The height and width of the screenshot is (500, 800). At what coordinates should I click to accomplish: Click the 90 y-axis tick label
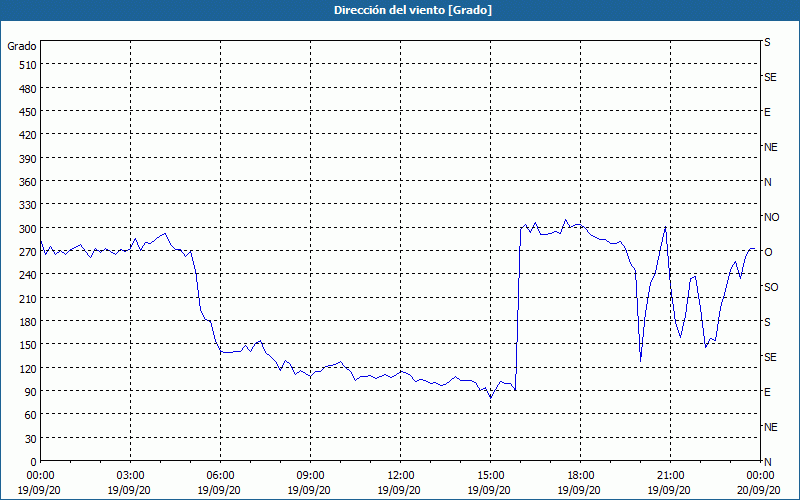(31, 391)
